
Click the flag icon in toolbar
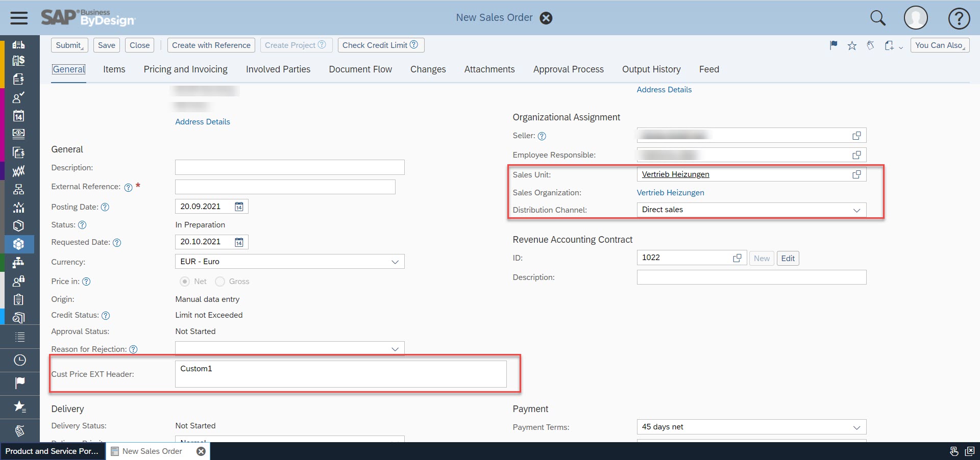(834, 45)
